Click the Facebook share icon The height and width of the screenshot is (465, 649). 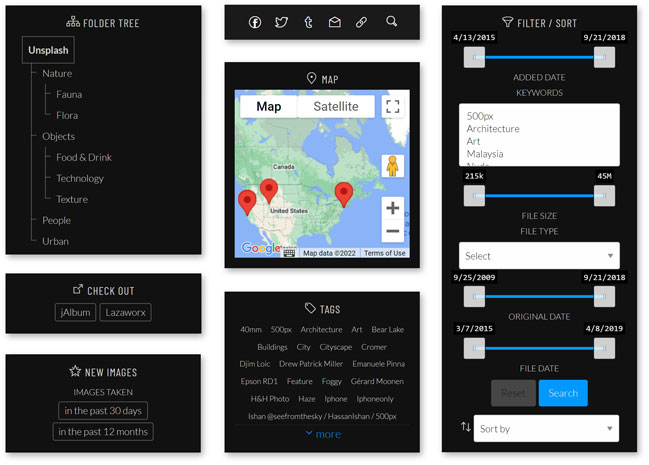[x=255, y=22]
